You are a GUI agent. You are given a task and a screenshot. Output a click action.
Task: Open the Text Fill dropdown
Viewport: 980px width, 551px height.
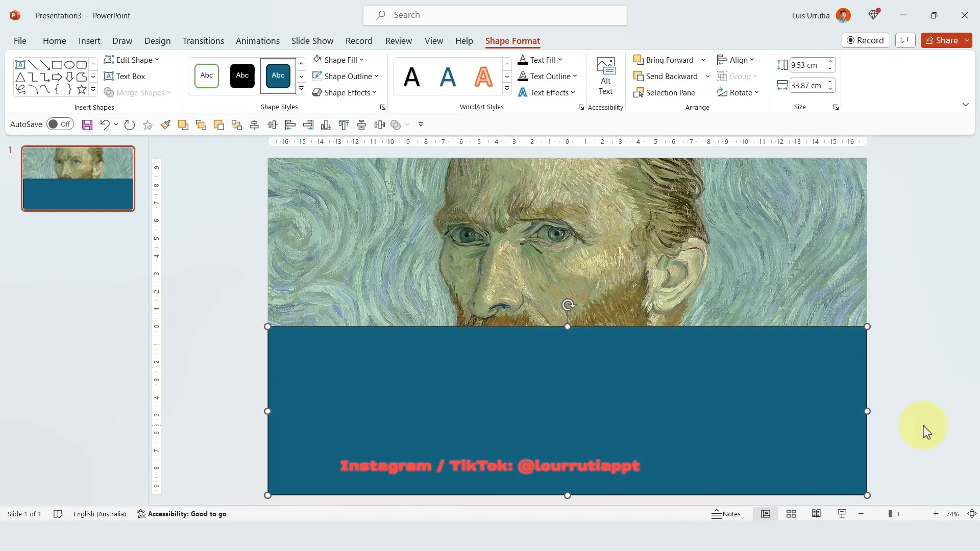540,60
